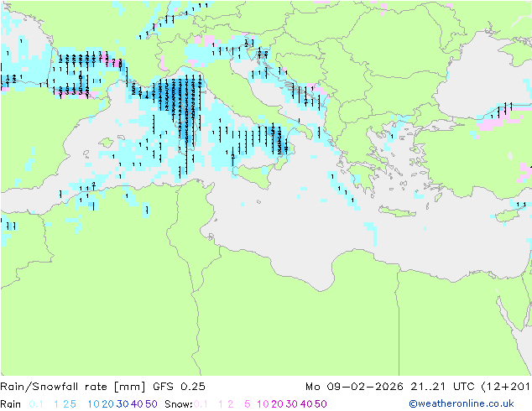
Task: Click the 'GFS 0.25' model label
Action: (x=179, y=387)
